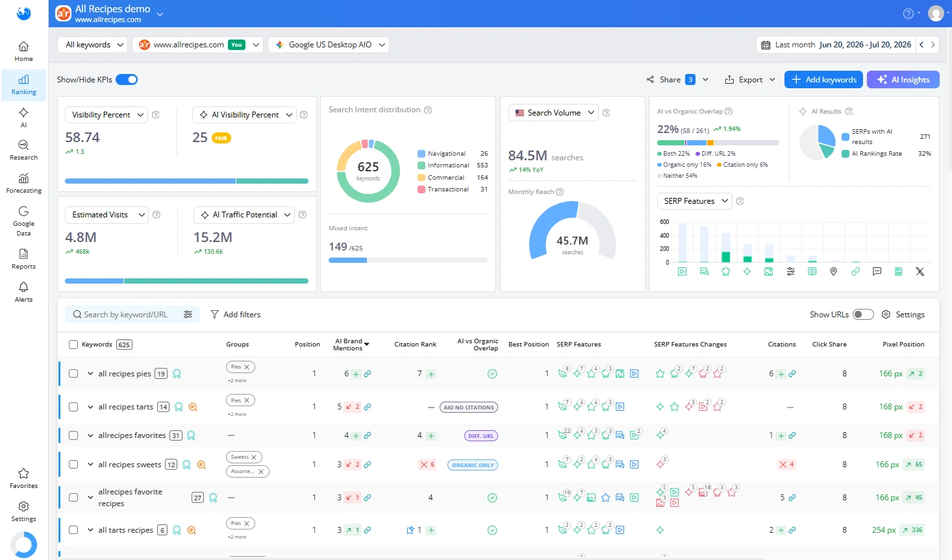
Task: Open Google Data in sidebar
Action: tap(24, 221)
